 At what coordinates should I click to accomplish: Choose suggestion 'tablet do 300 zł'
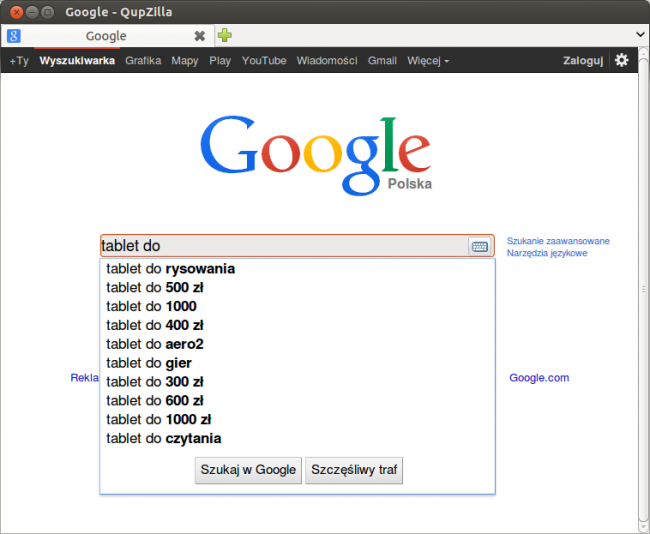297,382
